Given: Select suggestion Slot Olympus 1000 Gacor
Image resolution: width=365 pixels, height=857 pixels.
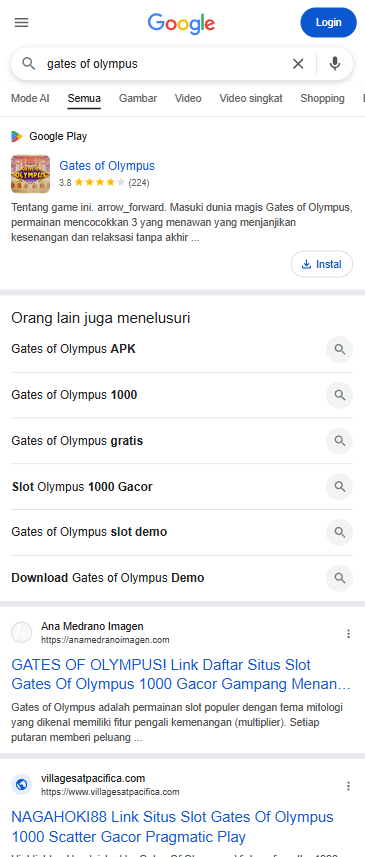Looking at the screenshot, I should coord(82,486).
